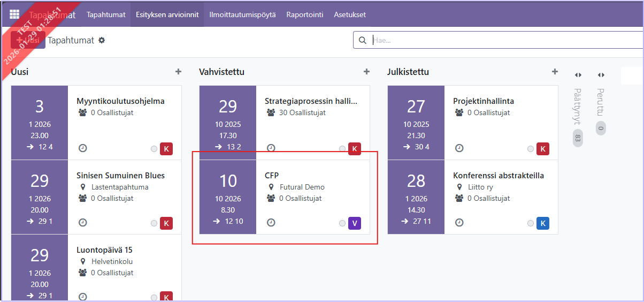
Task: Add a card with plus in Uusi column
Action: point(178,72)
